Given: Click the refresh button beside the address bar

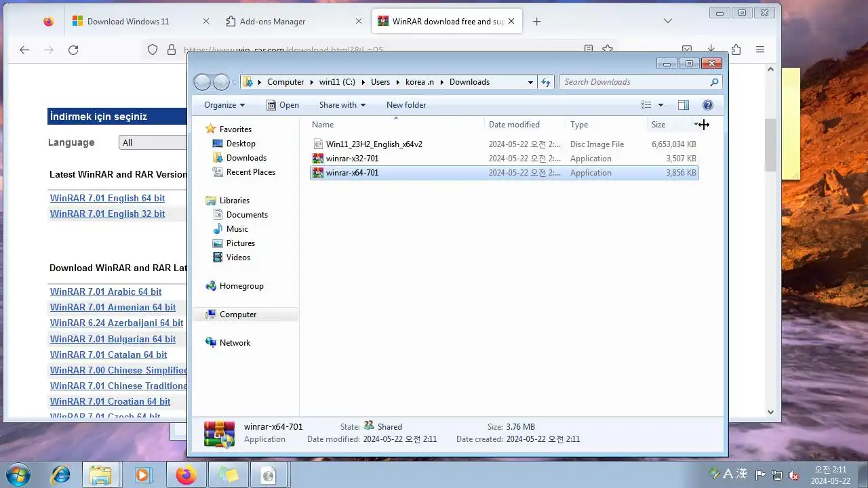Looking at the screenshot, I should [546, 82].
